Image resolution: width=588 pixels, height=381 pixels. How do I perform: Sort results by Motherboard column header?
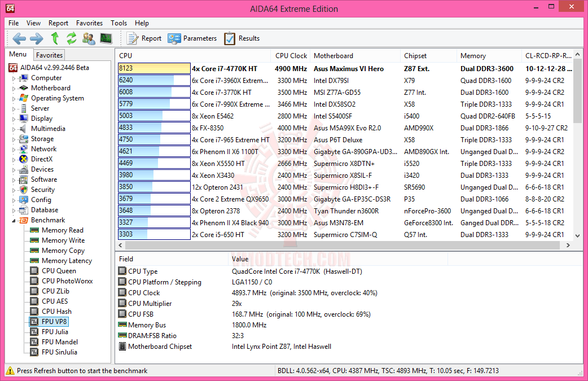click(x=356, y=55)
